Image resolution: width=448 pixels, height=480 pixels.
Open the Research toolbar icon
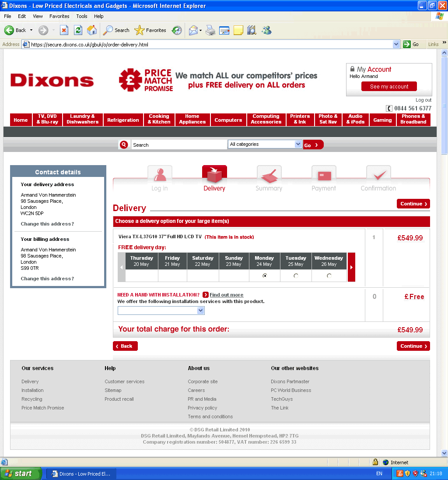252,30
